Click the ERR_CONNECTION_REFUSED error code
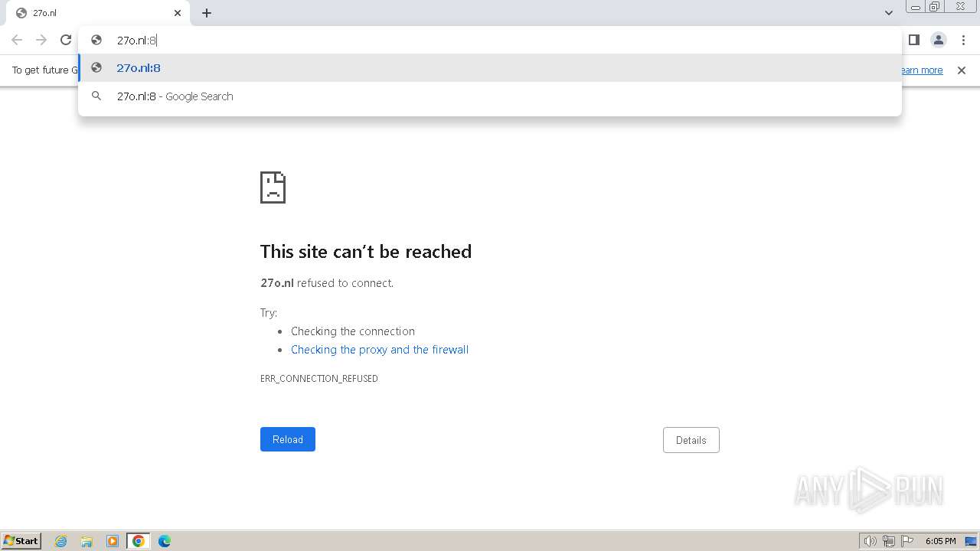The height and width of the screenshot is (551, 980). click(319, 379)
